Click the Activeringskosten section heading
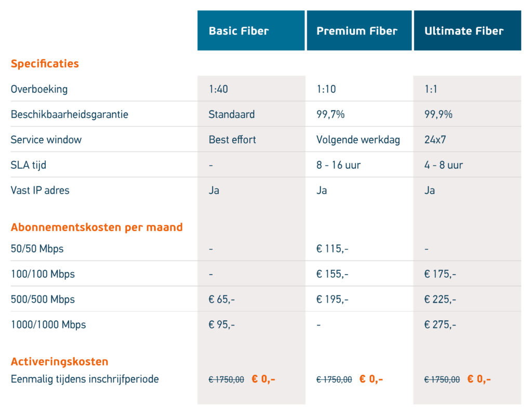This screenshot has width=532, height=408. (x=59, y=362)
